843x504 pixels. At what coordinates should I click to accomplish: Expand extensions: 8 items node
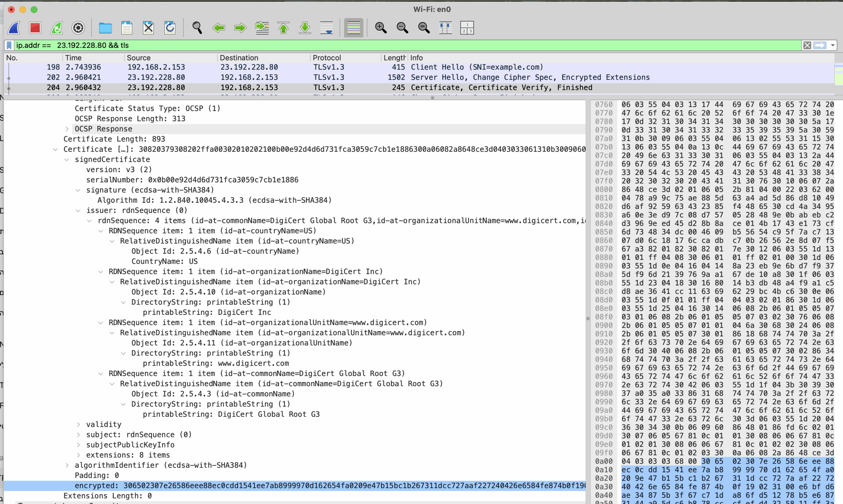point(78,455)
